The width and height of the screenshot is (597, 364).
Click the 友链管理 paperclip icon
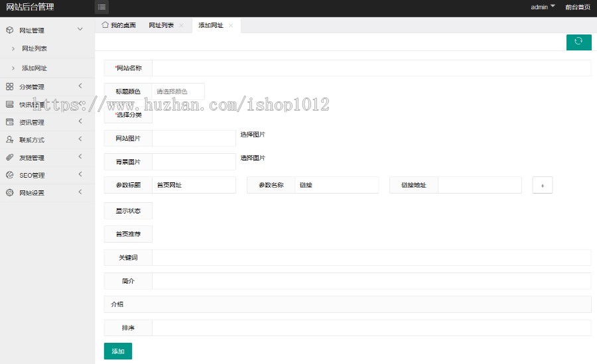click(9, 157)
